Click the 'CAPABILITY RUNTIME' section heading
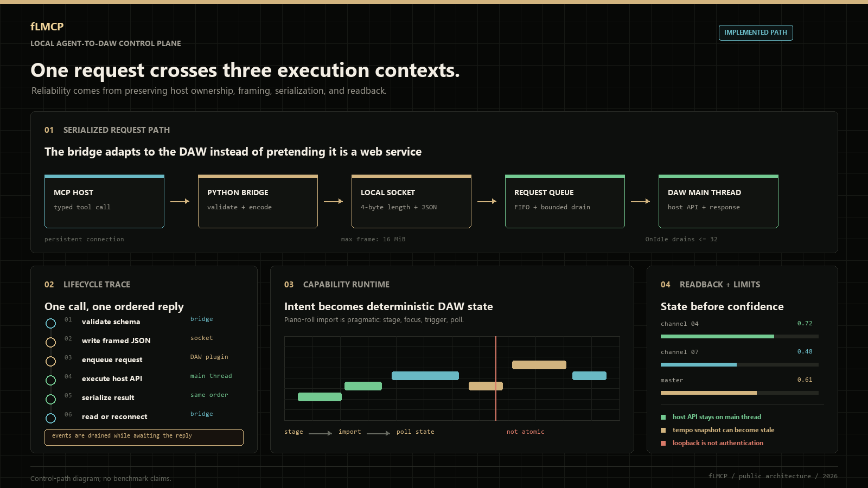 click(x=347, y=285)
